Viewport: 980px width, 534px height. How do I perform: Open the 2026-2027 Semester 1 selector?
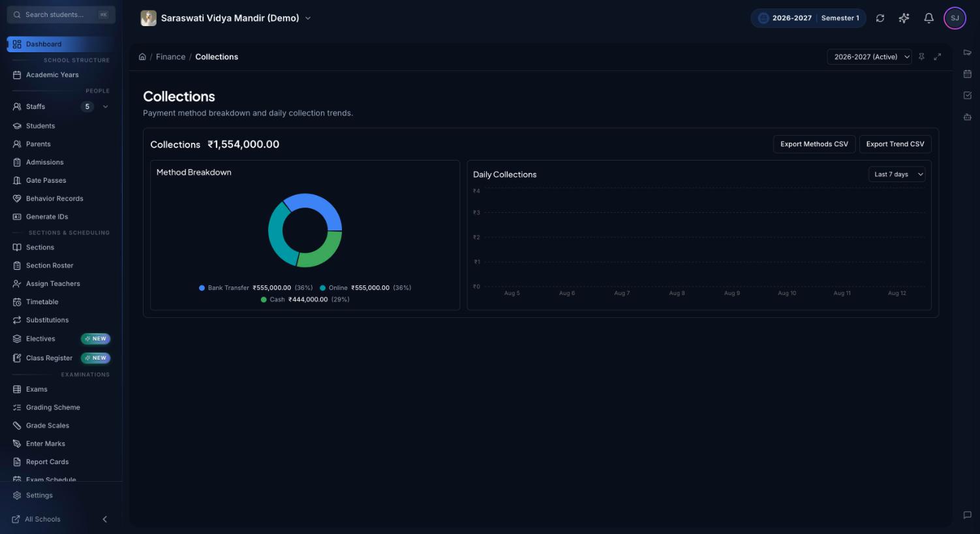pos(808,18)
